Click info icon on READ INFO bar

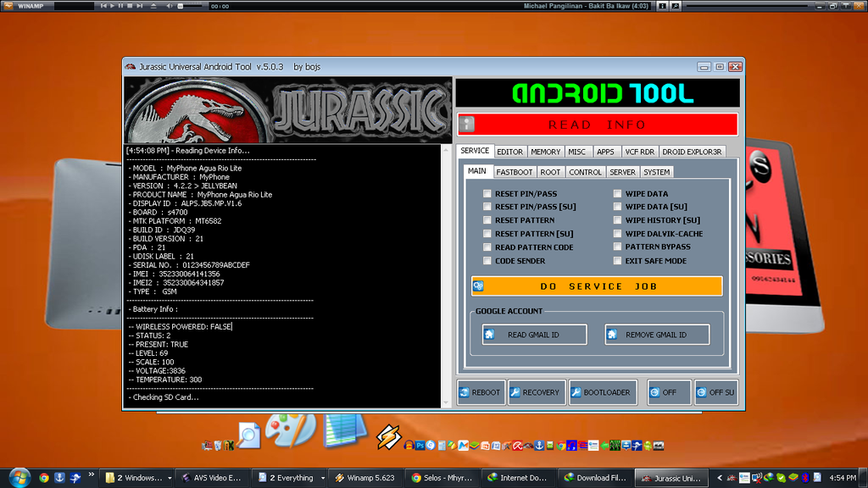[x=467, y=124]
